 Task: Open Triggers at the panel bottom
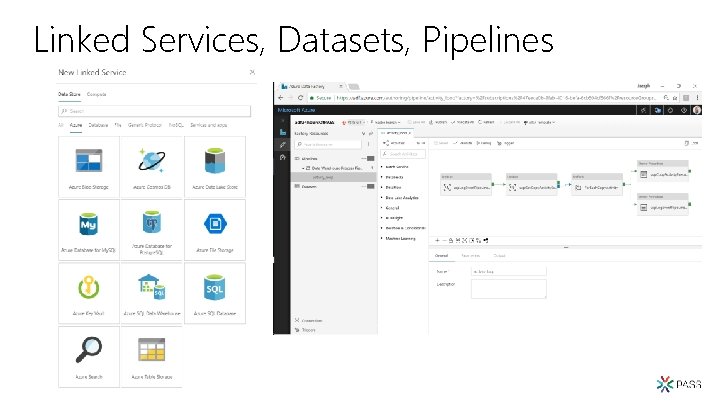305,330
